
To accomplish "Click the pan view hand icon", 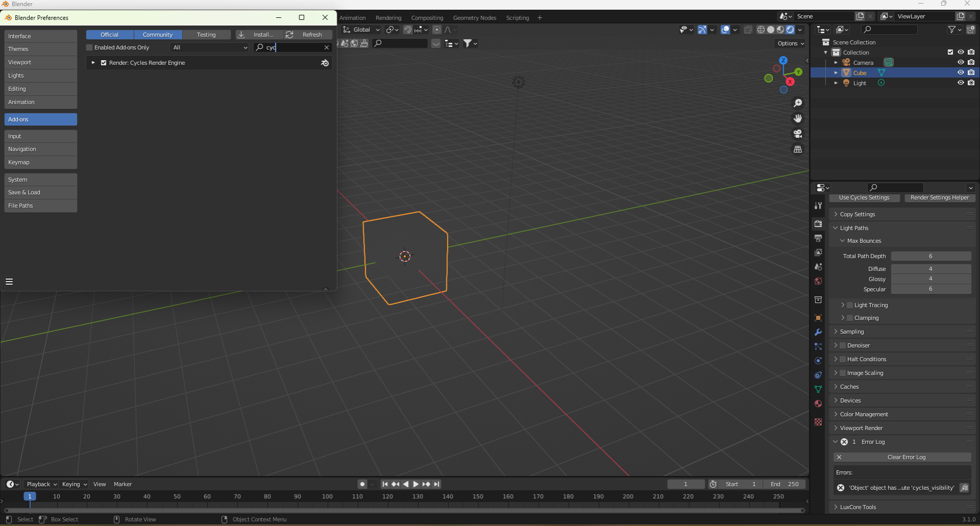I will point(798,118).
